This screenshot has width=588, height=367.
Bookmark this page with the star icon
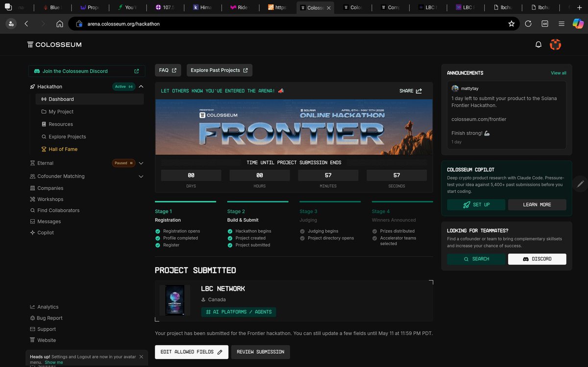(512, 24)
